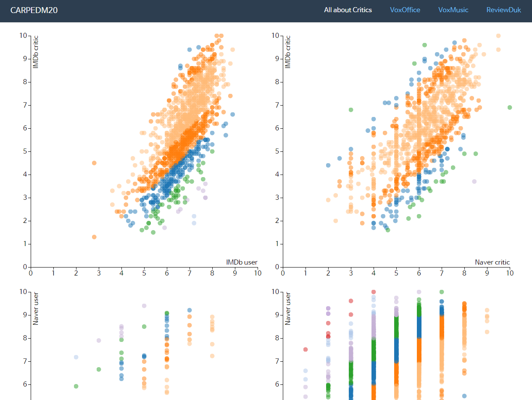This screenshot has width=532, height=400.
Task: Click the green dot at Naver critic 3, IMDb critic 6.8
Action: tap(351, 110)
